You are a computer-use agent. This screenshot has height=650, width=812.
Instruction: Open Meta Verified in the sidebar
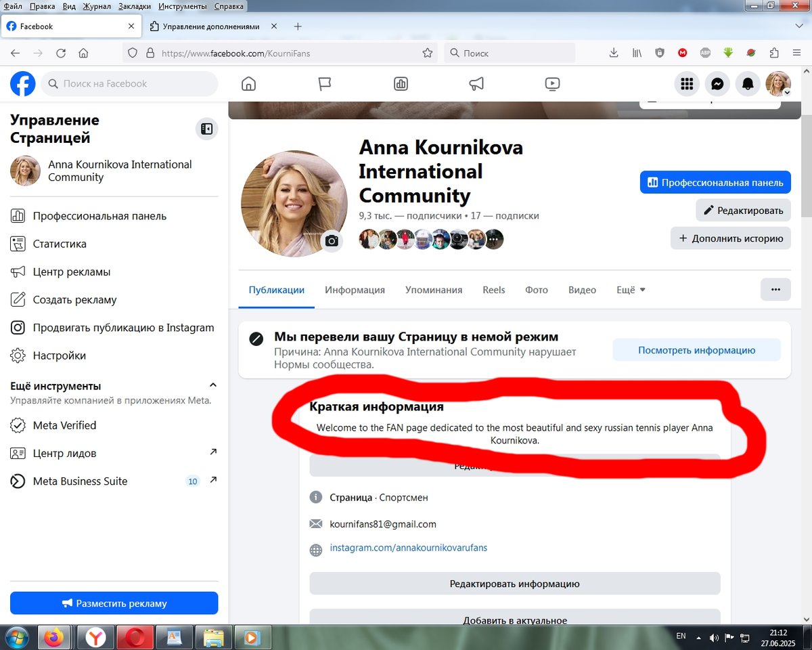(x=114, y=425)
